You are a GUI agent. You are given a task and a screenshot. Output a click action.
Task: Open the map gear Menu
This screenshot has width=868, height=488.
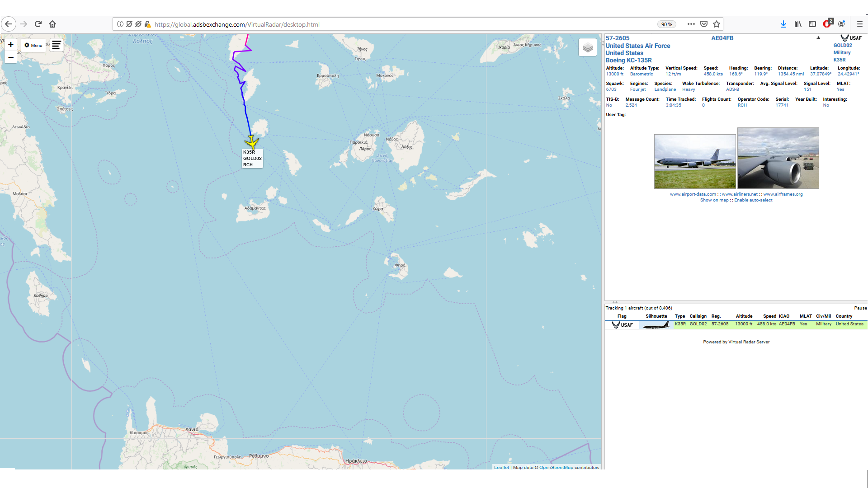tap(33, 45)
